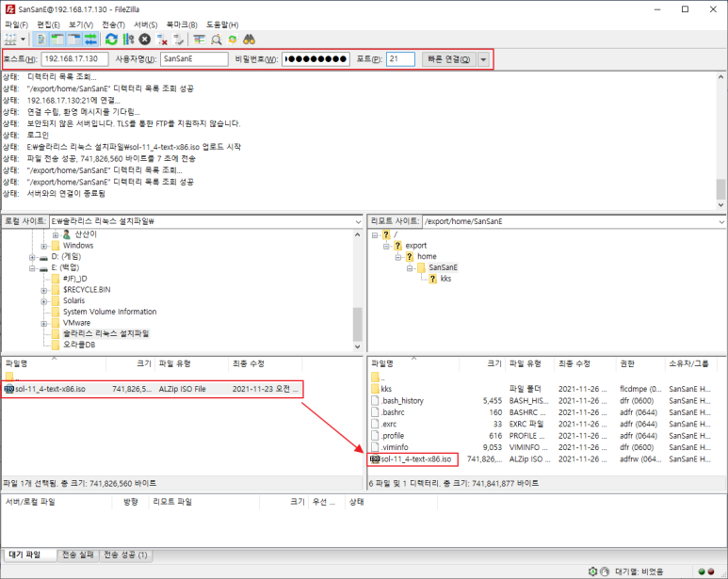
Task: Click the port field showing 21
Action: coord(400,59)
